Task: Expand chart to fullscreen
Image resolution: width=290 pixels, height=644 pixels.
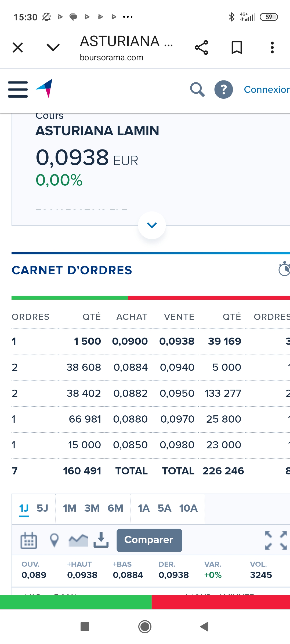Action: click(276, 540)
